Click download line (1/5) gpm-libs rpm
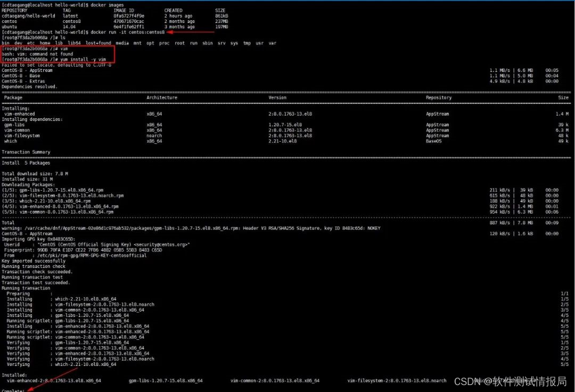 (52, 190)
